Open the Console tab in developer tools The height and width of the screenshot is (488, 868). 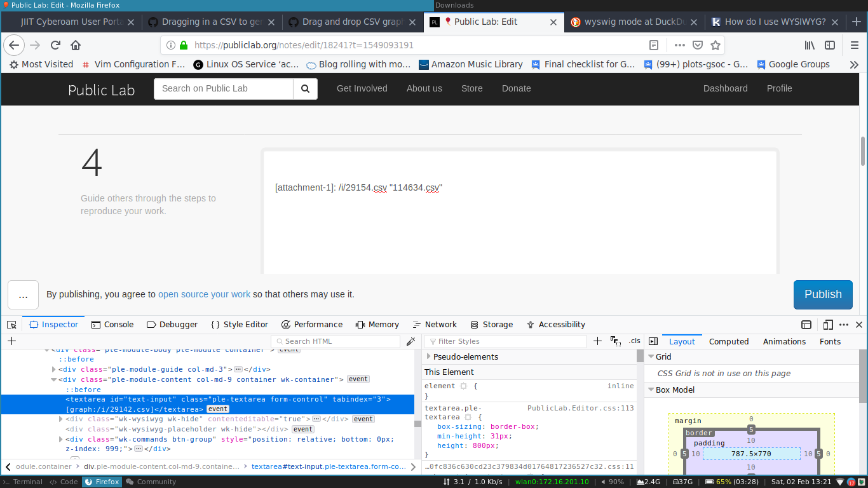pos(112,324)
